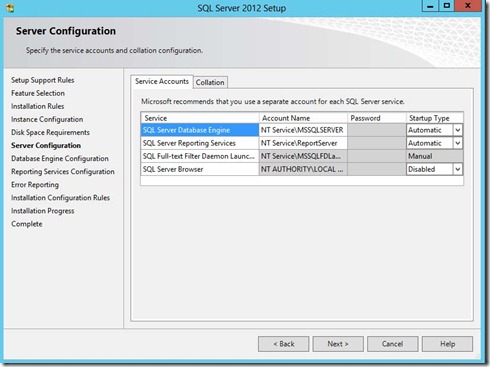Close the SQL Server 2012 Setup window
This screenshot has width=490, height=367.
coord(468,6)
